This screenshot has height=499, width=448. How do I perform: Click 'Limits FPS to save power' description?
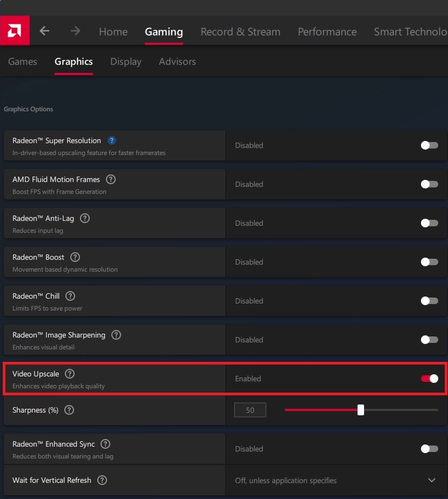tap(47, 308)
